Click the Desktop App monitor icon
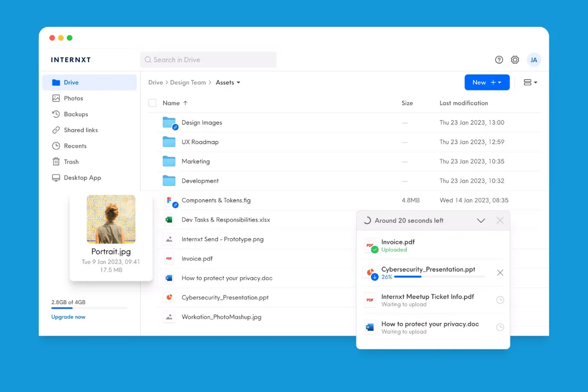This screenshot has height=392, width=588. [56, 178]
